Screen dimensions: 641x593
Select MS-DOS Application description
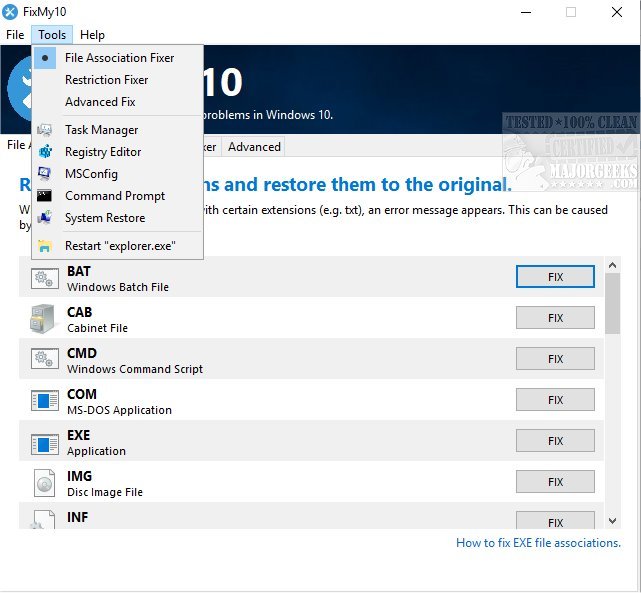pos(119,410)
